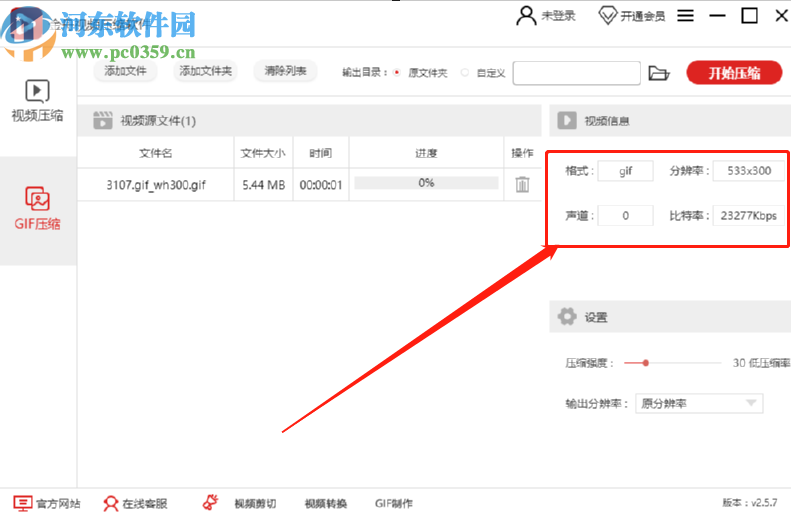Click the 操作 column header
The image size is (791, 514).
522,153
